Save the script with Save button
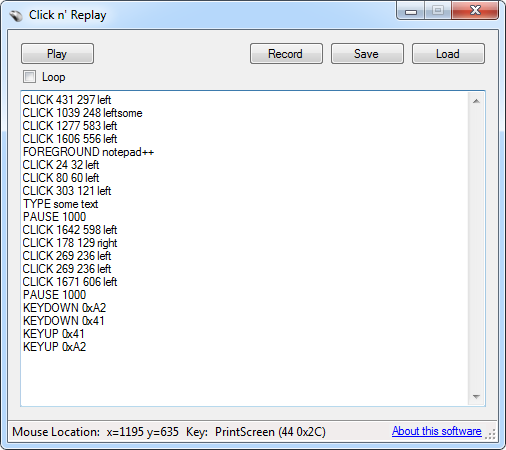 (x=367, y=53)
